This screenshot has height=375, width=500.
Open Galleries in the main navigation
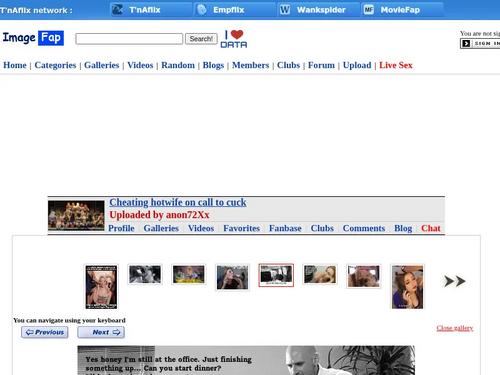(102, 65)
